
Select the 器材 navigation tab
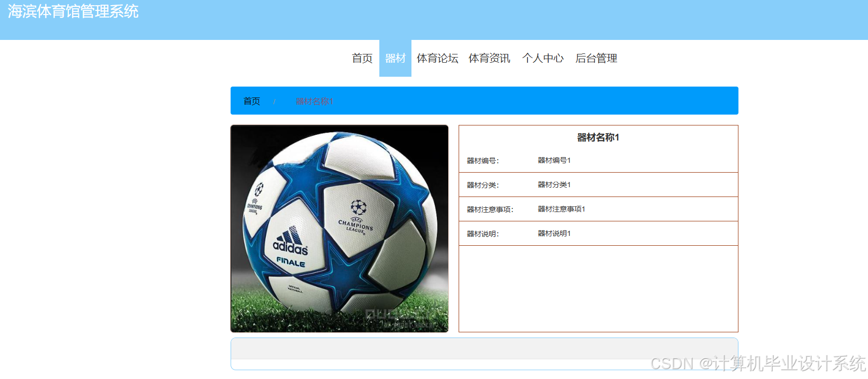395,58
